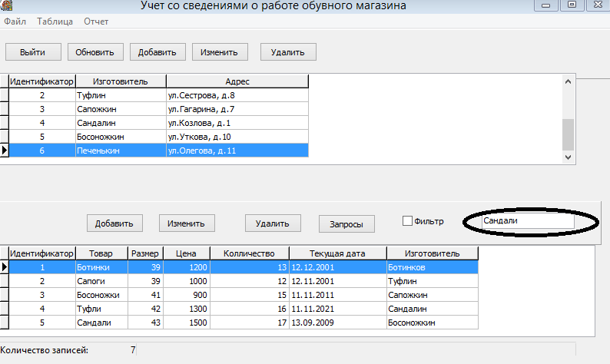The image size is (610, 364).
Task: Open the Запросы dialog
Action: click(x=346, y=224)
